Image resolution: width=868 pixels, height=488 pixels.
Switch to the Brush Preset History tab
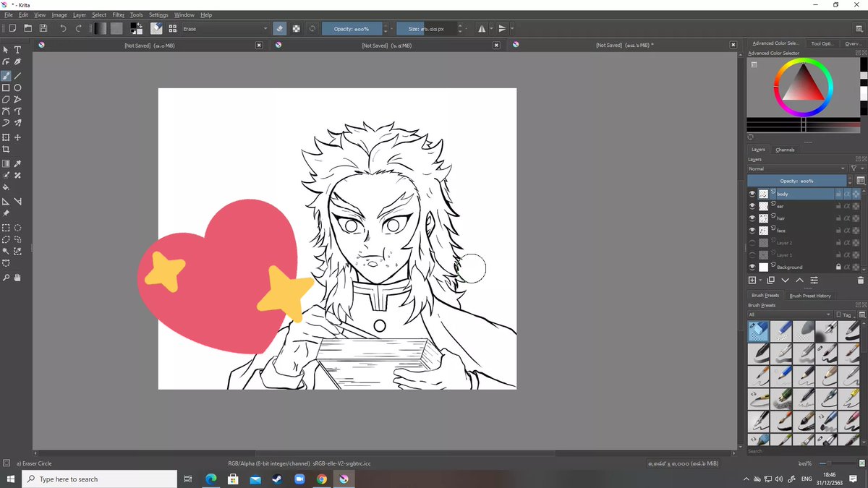tap(810, 296)
